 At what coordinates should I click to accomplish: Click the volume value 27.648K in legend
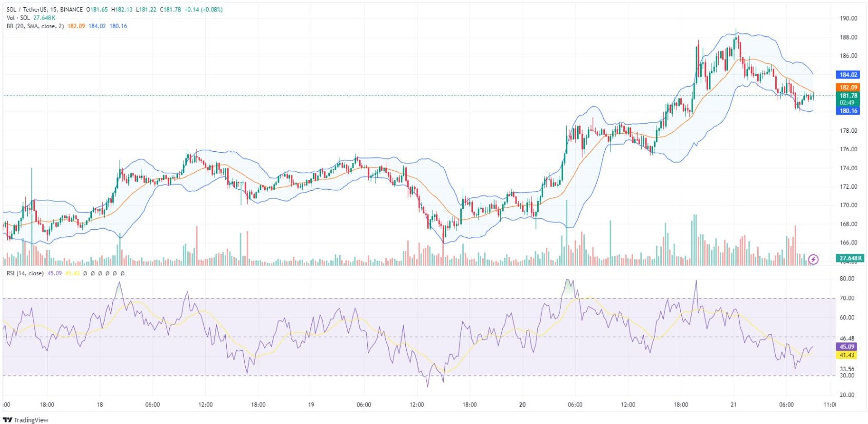44,18
